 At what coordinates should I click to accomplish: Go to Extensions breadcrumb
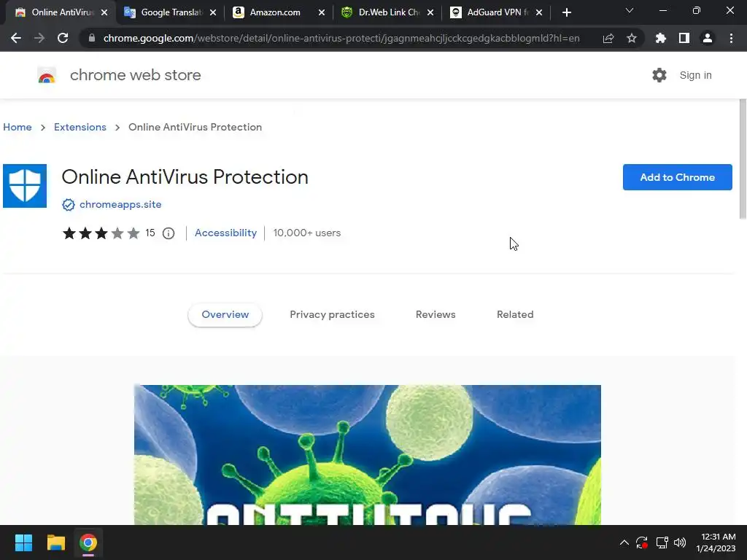click(80, 127)
